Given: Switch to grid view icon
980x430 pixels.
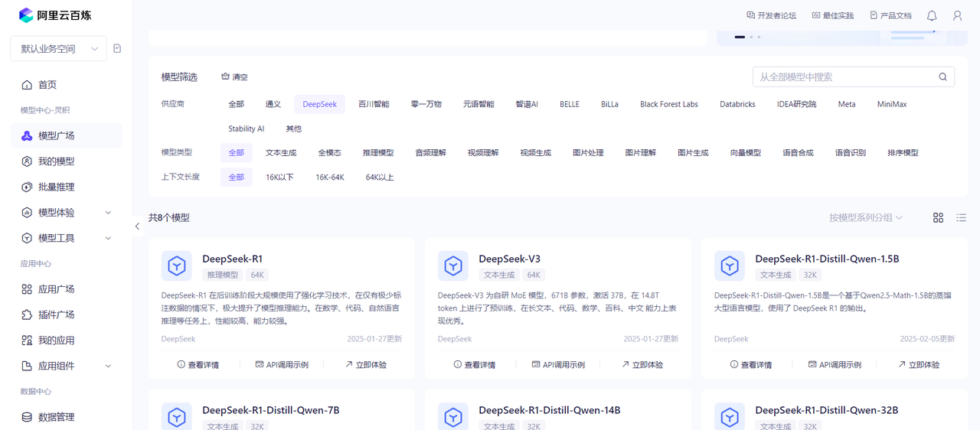Looking at the screenshot, I should (938, 218).
